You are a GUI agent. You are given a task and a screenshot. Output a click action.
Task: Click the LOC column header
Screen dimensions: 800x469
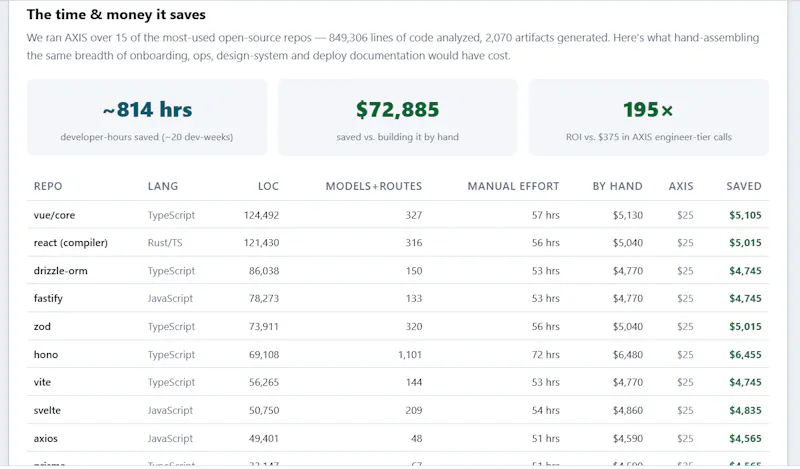click(268, 186)
